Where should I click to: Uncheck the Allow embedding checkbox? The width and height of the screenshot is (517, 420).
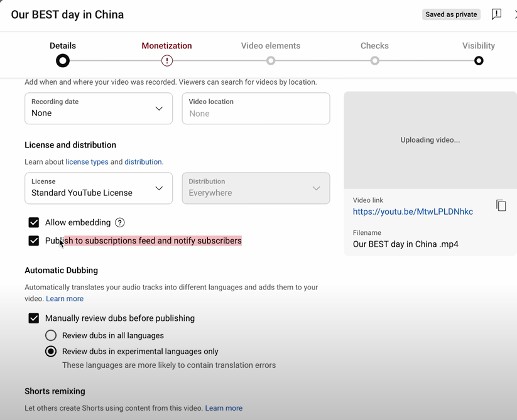(x=34, y=222)
